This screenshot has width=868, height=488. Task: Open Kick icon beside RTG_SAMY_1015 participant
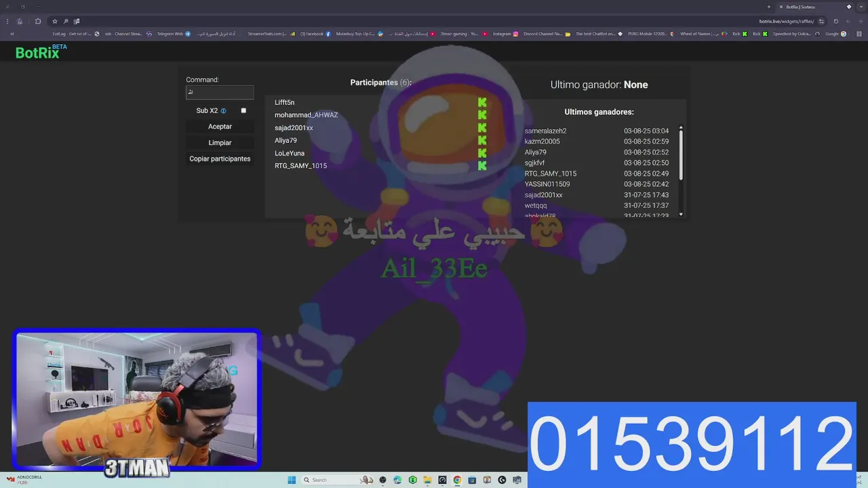pyautogui.click(x=482, y=165)
